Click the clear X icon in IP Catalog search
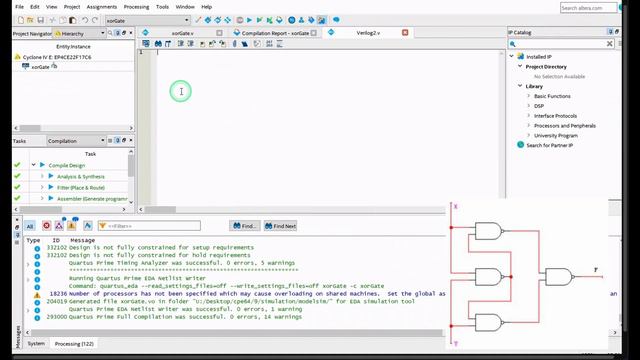Image resolution: width=640 pixels, height=360 pixels. click(x=609, y=43)
